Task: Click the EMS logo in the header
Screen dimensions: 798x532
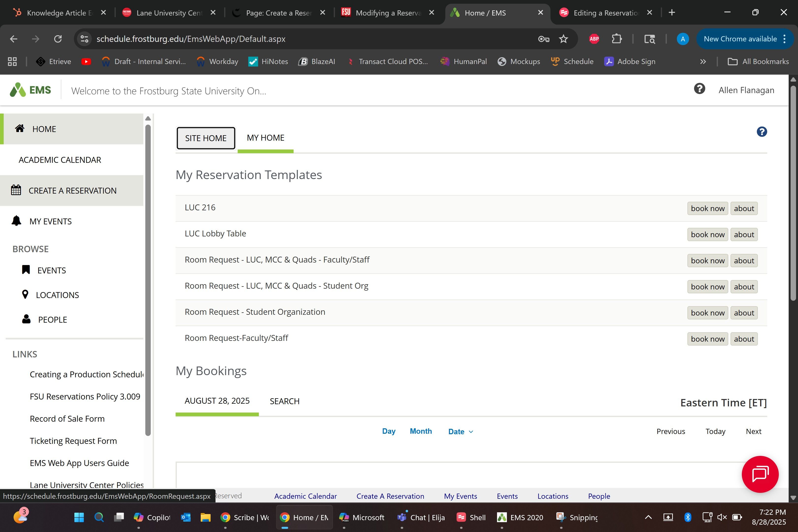Action: (31, 90)
